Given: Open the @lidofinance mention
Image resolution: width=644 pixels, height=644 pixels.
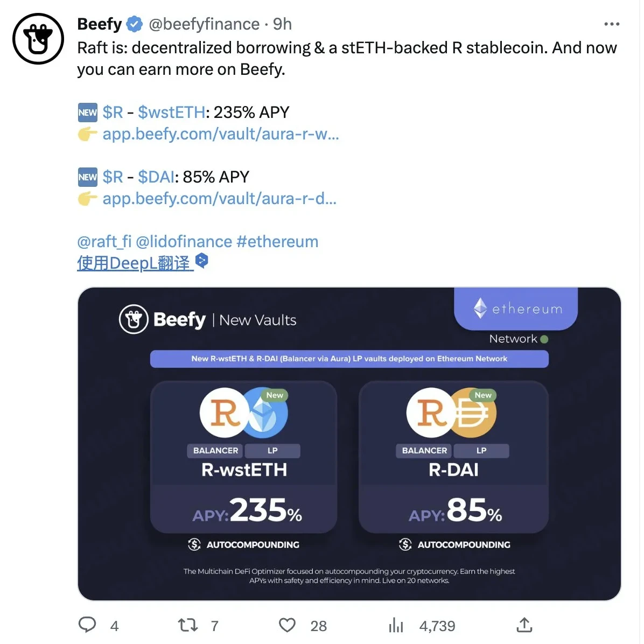Looking at the screenshot, I should 184,241.
